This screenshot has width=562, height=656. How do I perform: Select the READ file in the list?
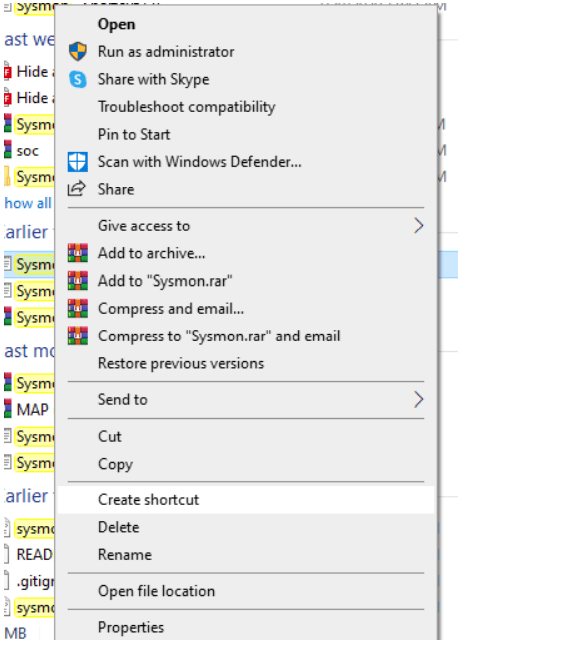34,555
